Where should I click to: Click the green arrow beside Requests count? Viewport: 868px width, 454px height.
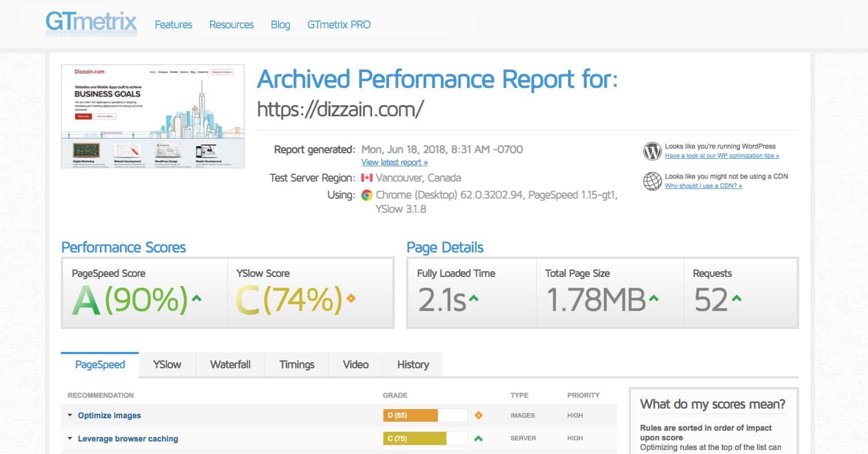(x=736, y=298)
